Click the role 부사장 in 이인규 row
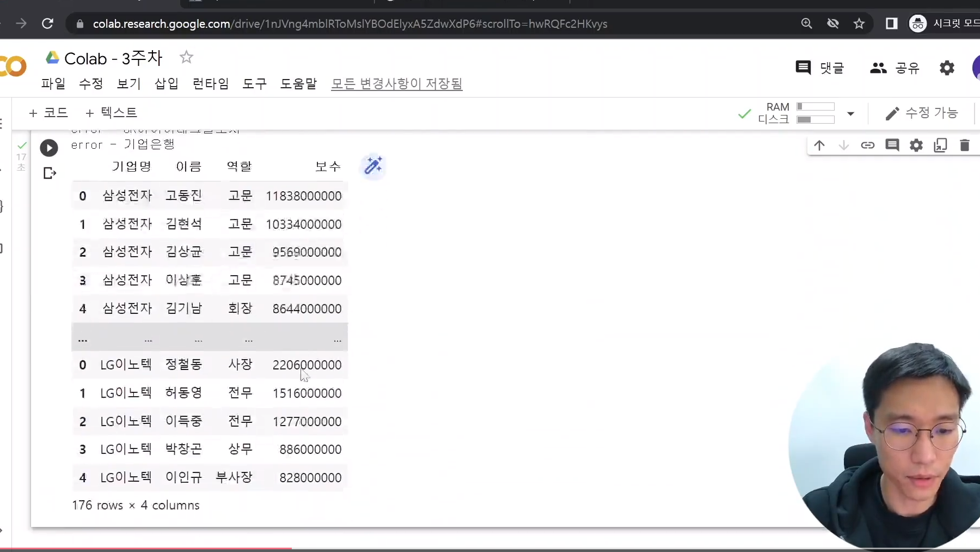Screen dimensions: 980x552 point(234,477)
